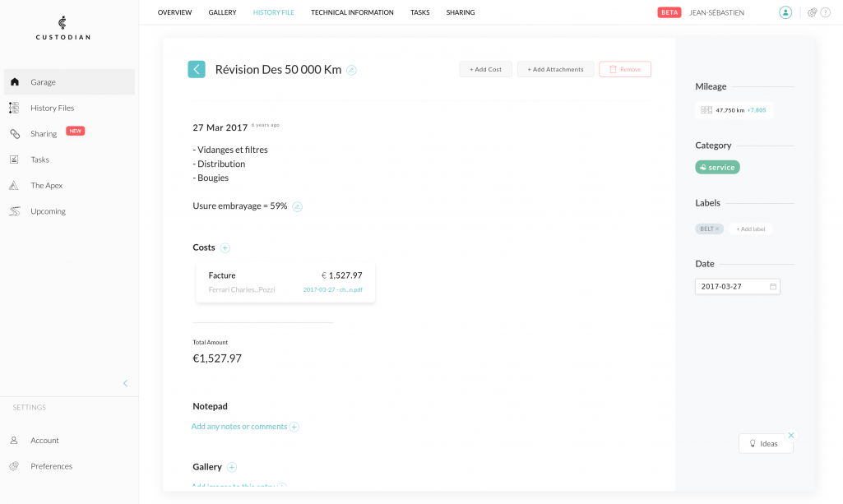Click the Preferences gear icon
Image resolution: width=843 pixels, height=504 pixels.
point(14,466)
